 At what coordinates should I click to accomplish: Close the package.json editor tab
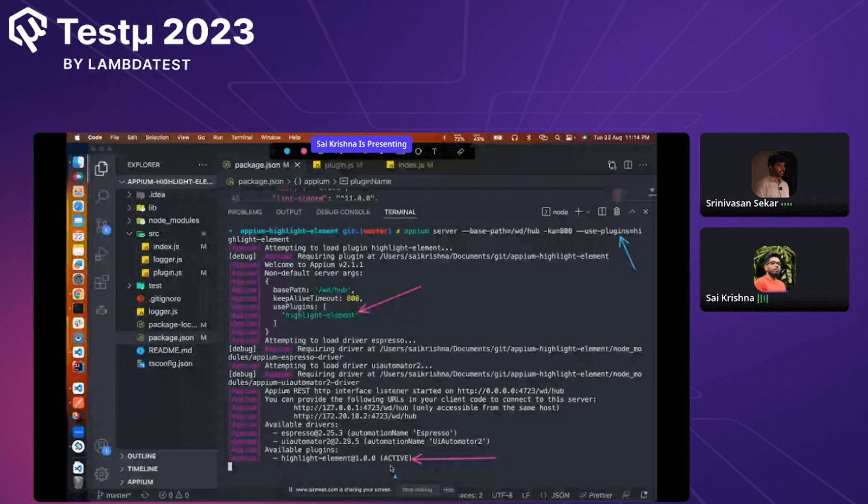pyautogui.click(x=297, y=165)
